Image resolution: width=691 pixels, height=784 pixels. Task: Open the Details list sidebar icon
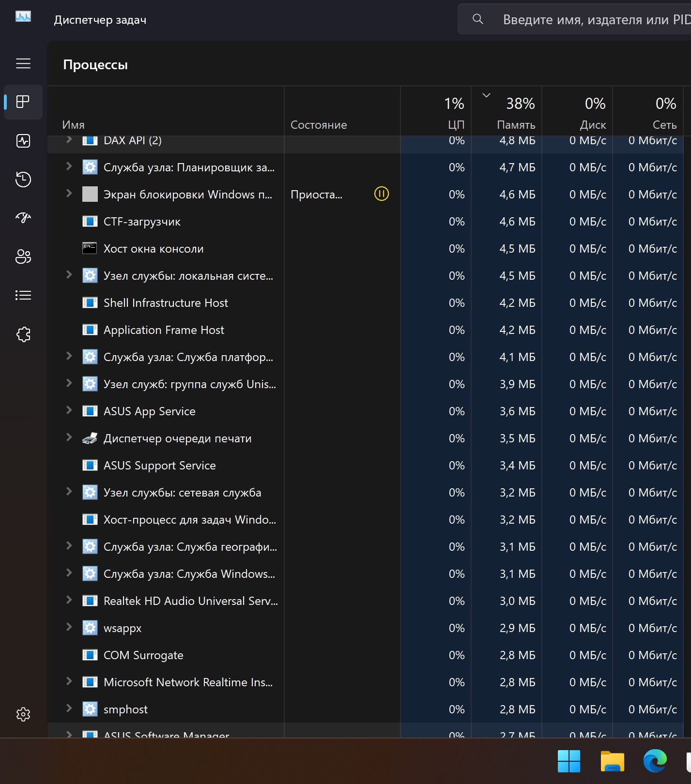23,295
